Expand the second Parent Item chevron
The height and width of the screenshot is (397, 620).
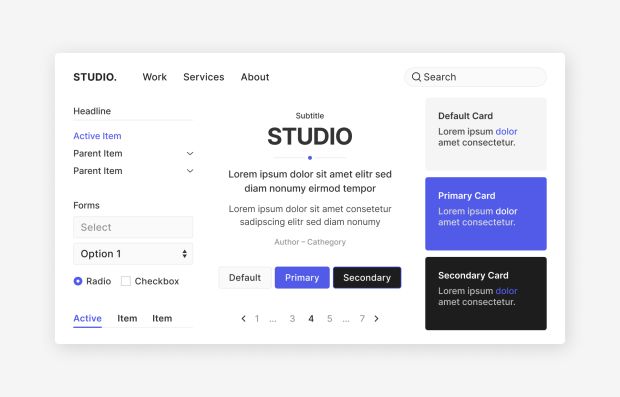(x=190, y=171)
